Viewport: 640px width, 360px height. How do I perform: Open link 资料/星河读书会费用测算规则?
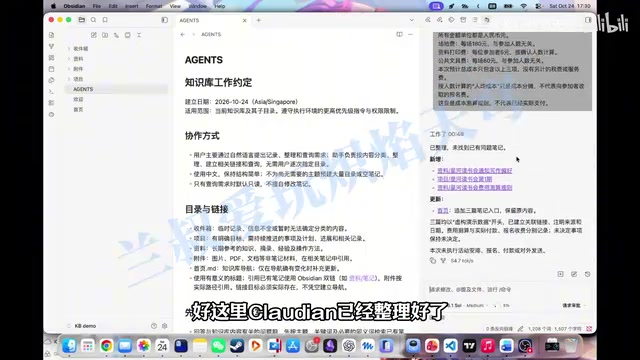coord(475,188)
